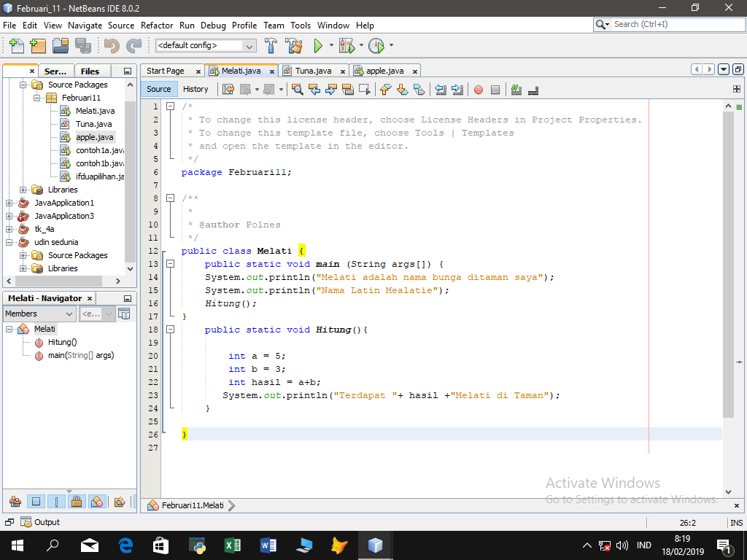Start macro recording with the red circle
This screenshot has height=560, width=747.
pos(479,90)
